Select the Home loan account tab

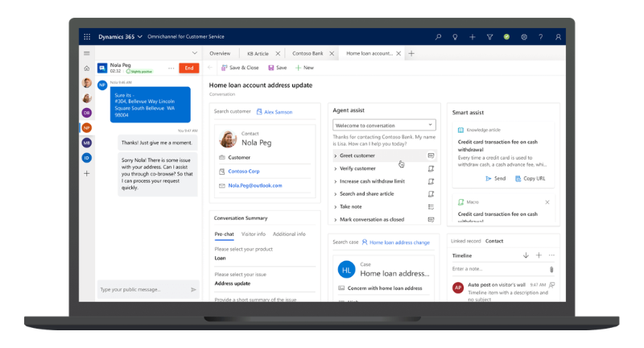[x=369, y=53]
